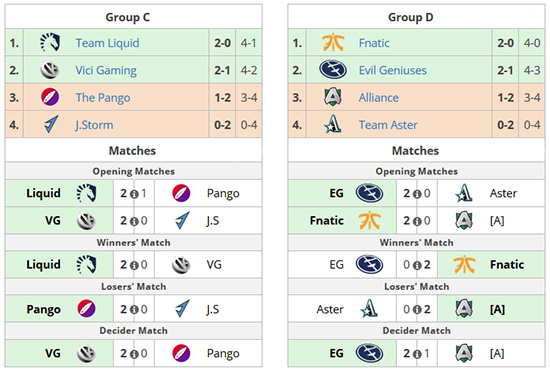This screenshot has height=371, width=550.
Task: Click the Team Aster logo in the standings
Action: (333, 124)
